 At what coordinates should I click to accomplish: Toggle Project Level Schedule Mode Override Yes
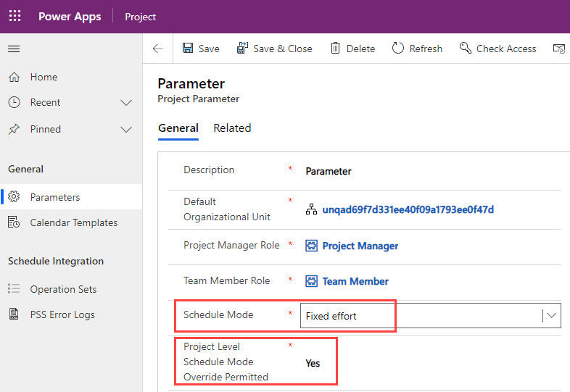coord(313,363)
